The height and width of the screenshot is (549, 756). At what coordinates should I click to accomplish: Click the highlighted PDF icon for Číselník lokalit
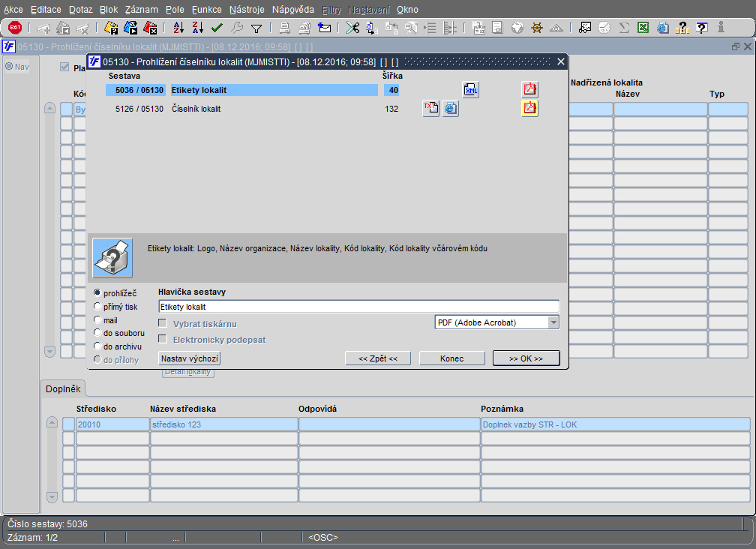point(529,109)
